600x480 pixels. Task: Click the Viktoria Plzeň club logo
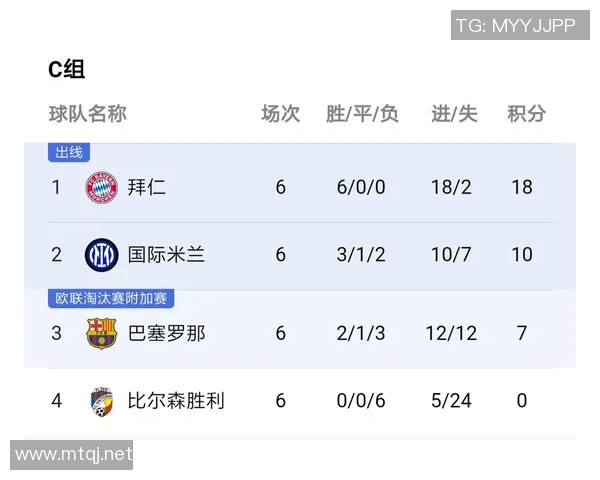point(102,400)
